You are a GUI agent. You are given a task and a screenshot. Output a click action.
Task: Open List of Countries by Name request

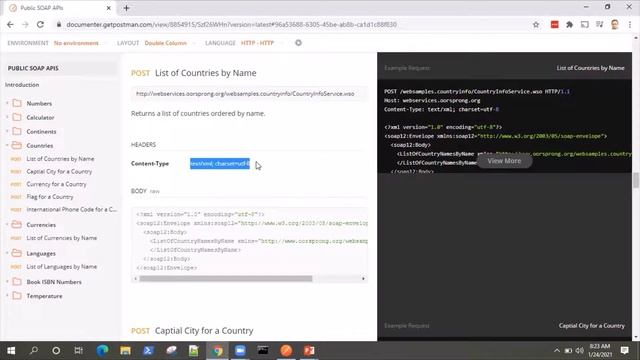[x=60, y=159]
